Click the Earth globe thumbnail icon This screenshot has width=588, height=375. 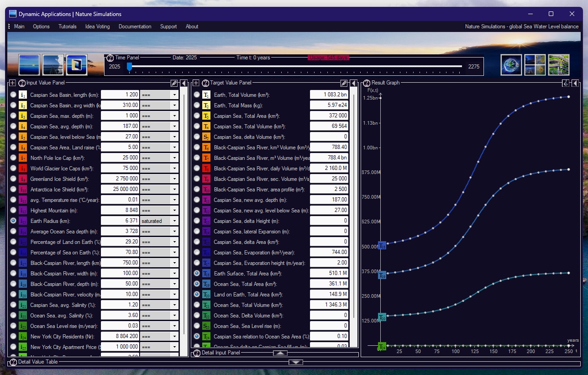(x=511, y=65)
